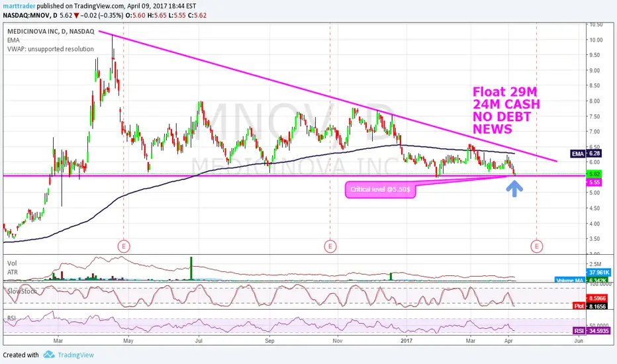Click the 'Mar' axis label right after 2017
This screenshot has height=364, width=617.
pyautogui.click(x=471, y=341)
